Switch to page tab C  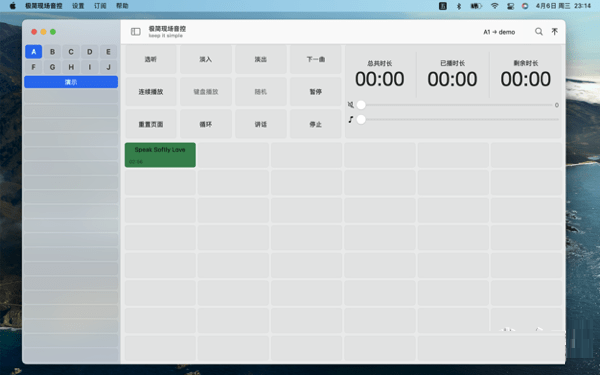pos(71,52)
